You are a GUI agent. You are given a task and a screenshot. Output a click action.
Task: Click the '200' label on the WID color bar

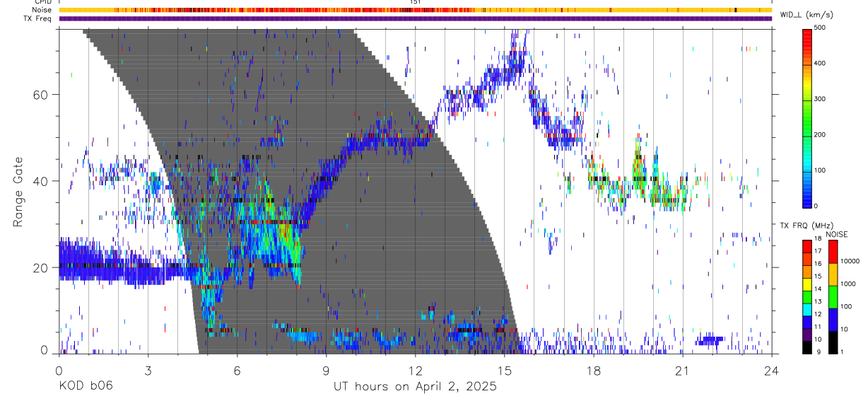[820, 134]
